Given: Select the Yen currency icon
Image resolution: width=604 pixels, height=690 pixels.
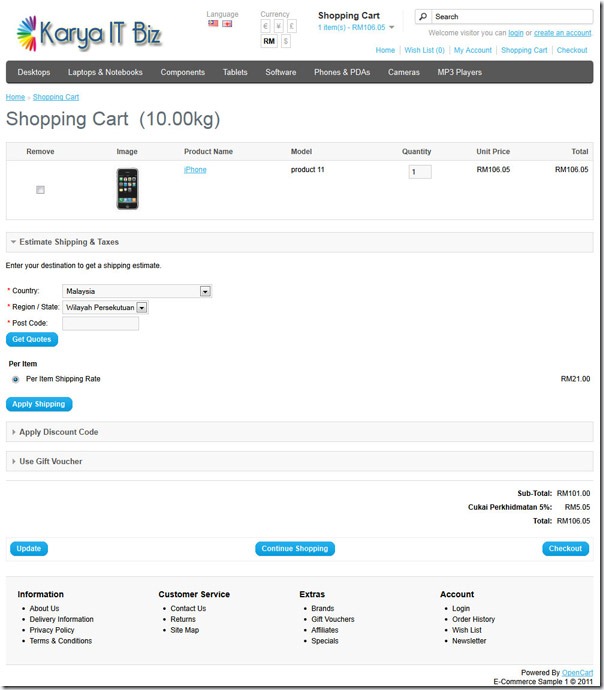Looking at the screenshot, I should point(278,26).
